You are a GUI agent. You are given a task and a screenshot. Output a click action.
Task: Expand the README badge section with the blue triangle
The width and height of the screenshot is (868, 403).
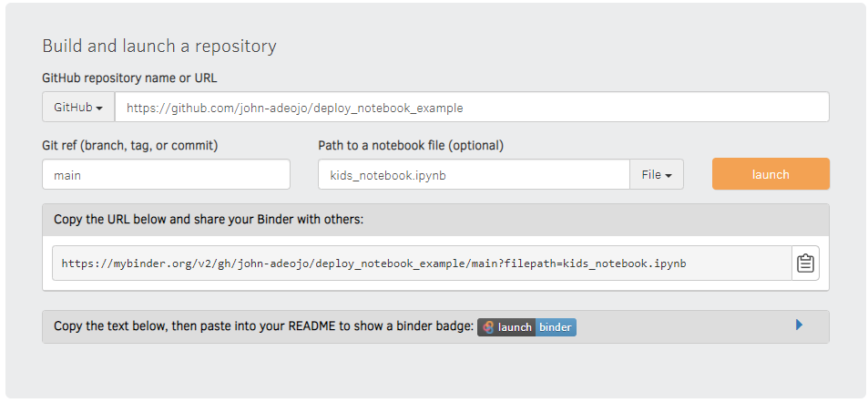[799, 325]
